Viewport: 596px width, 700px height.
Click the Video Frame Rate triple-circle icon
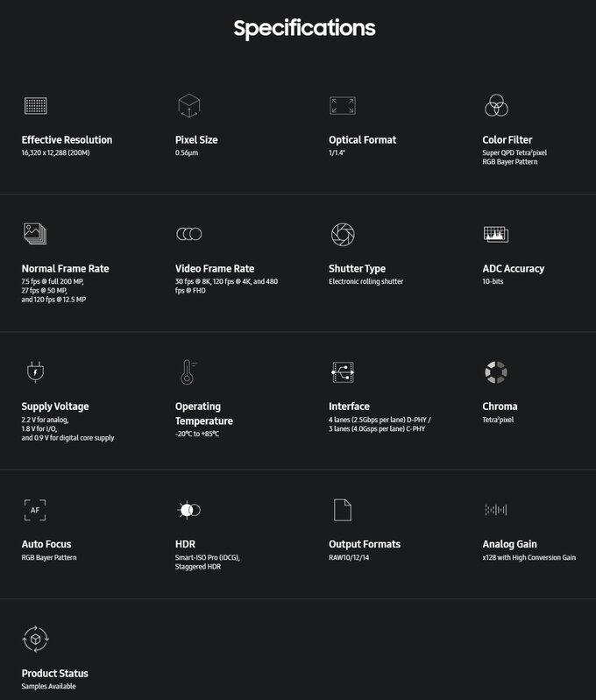189,234
